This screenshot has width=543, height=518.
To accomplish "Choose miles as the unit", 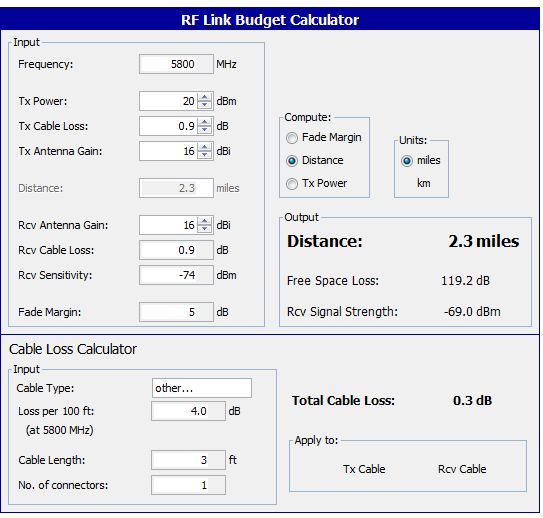I will coord(407,161).
